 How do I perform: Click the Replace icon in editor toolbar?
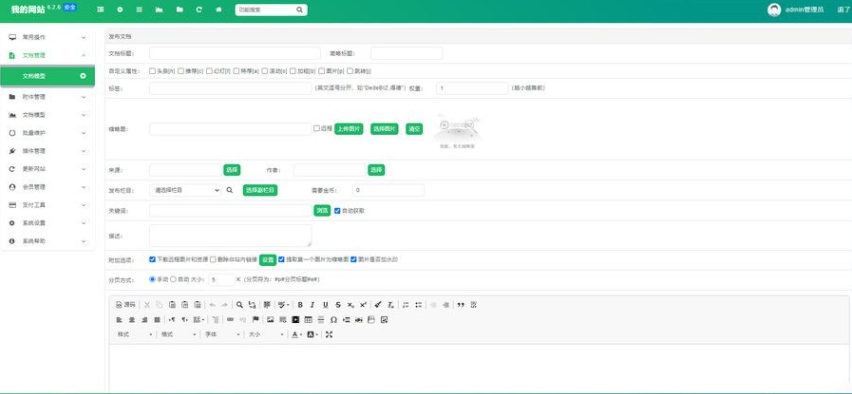[252, 305]
